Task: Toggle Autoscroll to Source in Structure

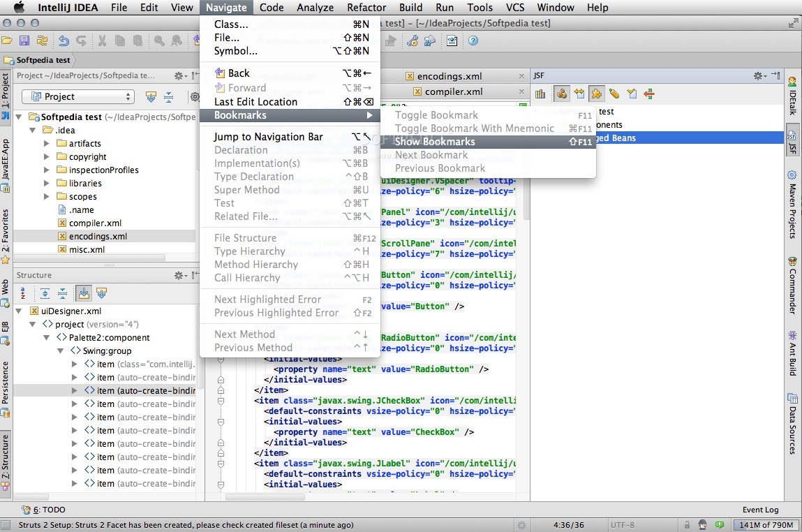Action: pos(84,293)
